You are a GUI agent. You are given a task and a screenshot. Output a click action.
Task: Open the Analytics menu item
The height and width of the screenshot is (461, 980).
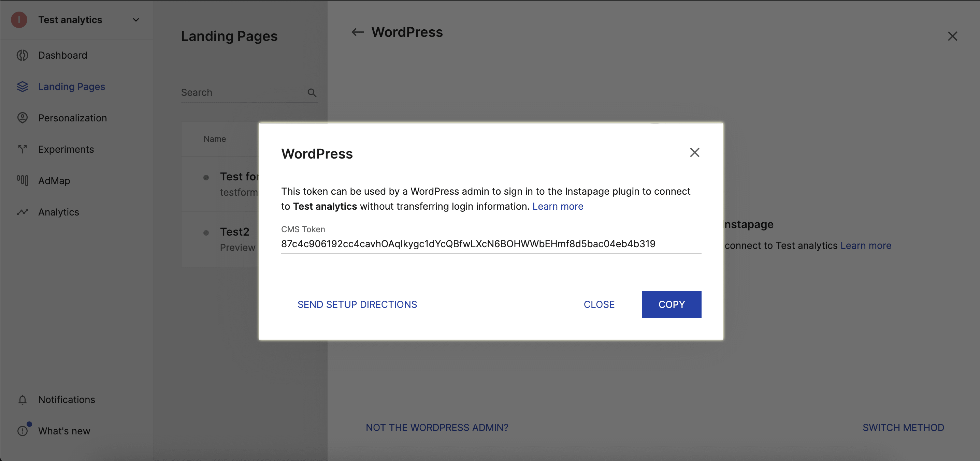click(59, 212)
